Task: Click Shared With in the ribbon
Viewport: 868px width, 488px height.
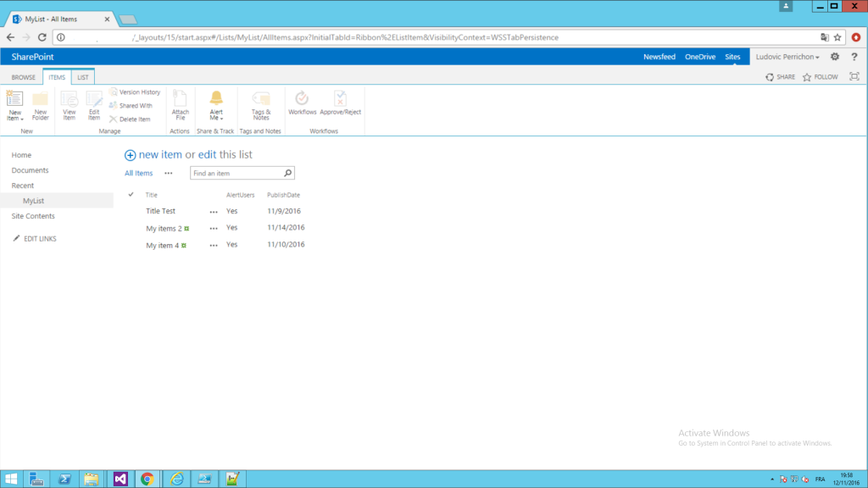Action: 131,106
